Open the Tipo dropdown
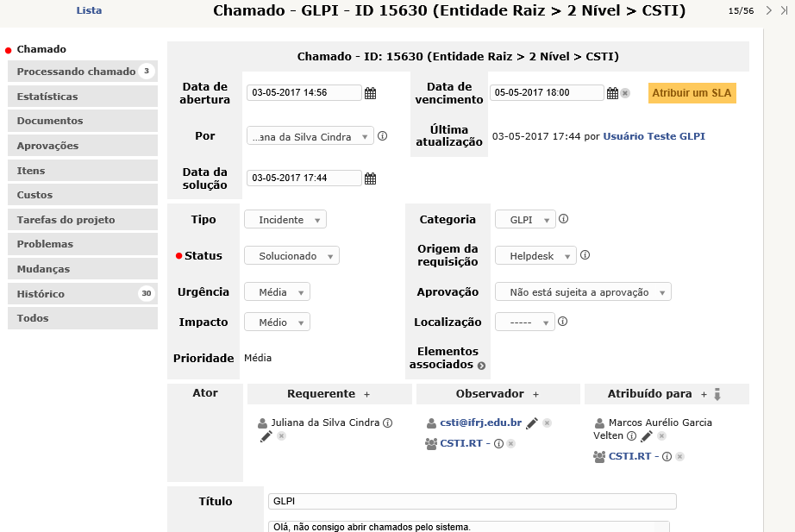The width and height of the screenshot is (795, 532). coord(285,220)
